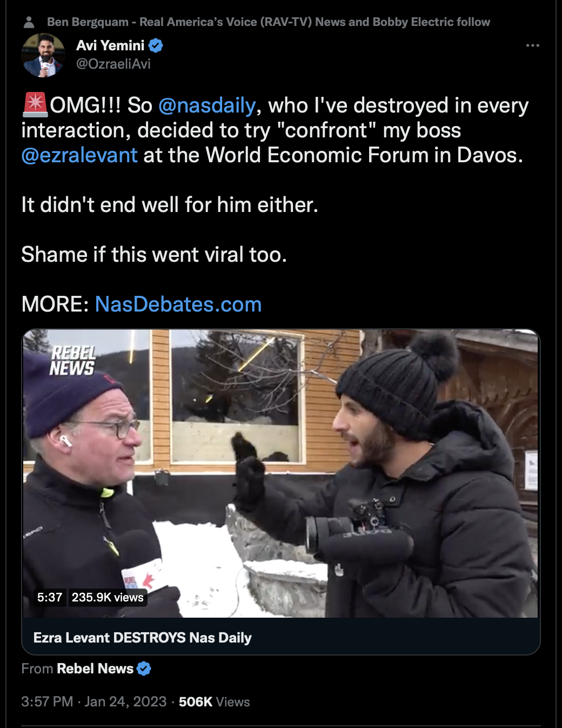The height and width of the screenshot is (728, 562).
Task: Open the @nasdaily mention
Action: click(207, 105)
